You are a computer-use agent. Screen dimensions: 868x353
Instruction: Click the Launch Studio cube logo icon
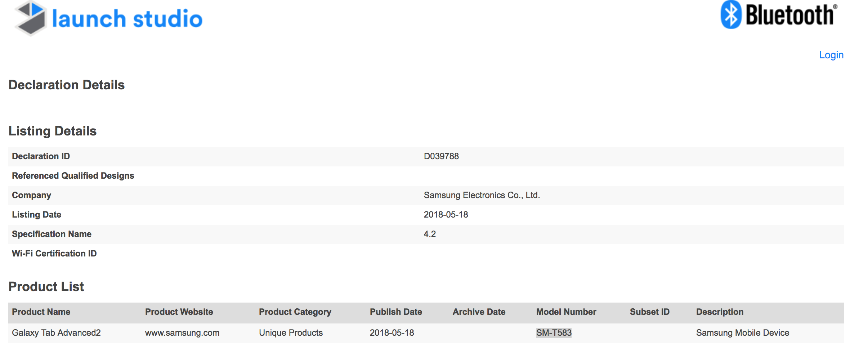(31, 18)
